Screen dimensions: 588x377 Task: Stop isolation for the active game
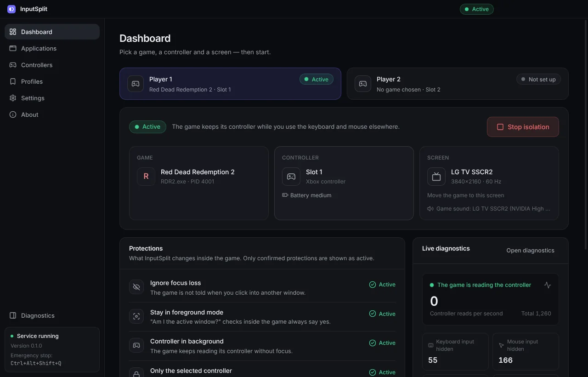coord(523,127)
